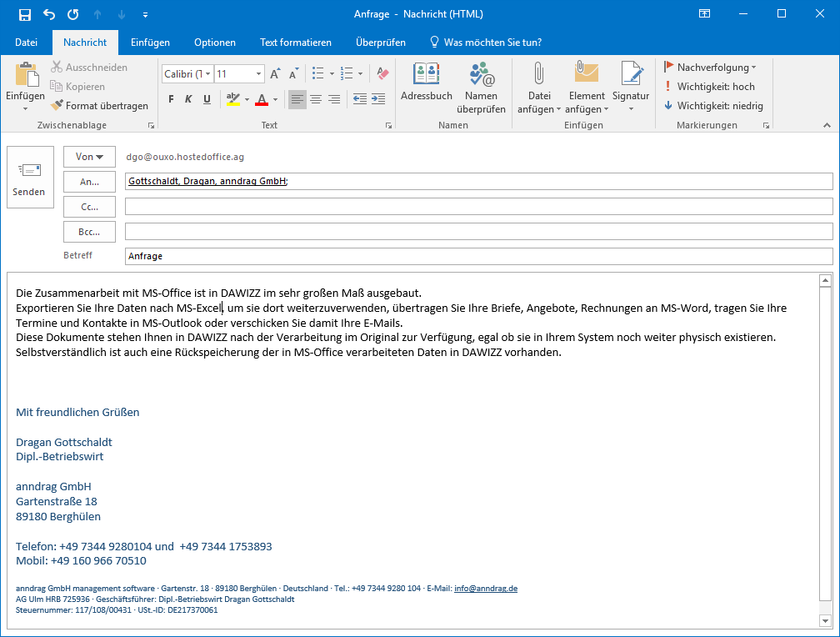The width and height of the screenshot is (840, 637).
Task: Click the Betreff field containing Anfrage
Action: click(479, 256)
